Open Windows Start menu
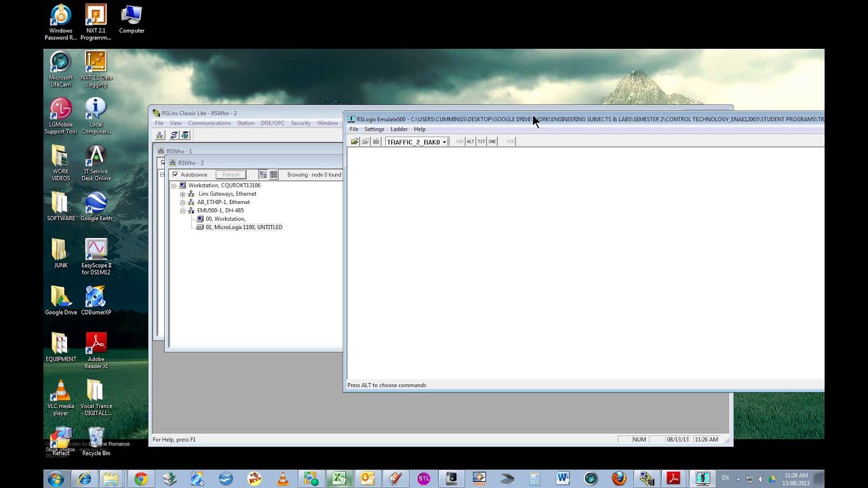Viewport: 868px width, 488px height. (x=56, y=479)
